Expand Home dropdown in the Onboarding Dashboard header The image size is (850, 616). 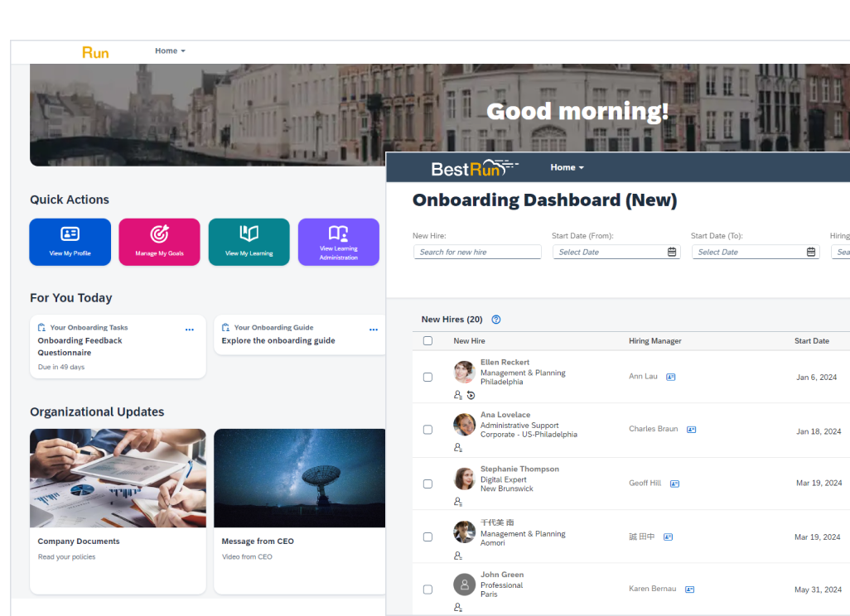pos(567,167)
